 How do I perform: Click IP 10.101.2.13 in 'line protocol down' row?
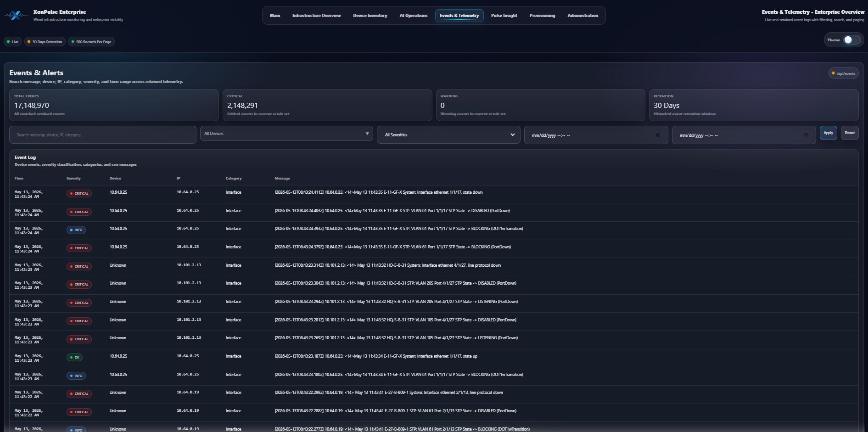click(x=189, y=265)
